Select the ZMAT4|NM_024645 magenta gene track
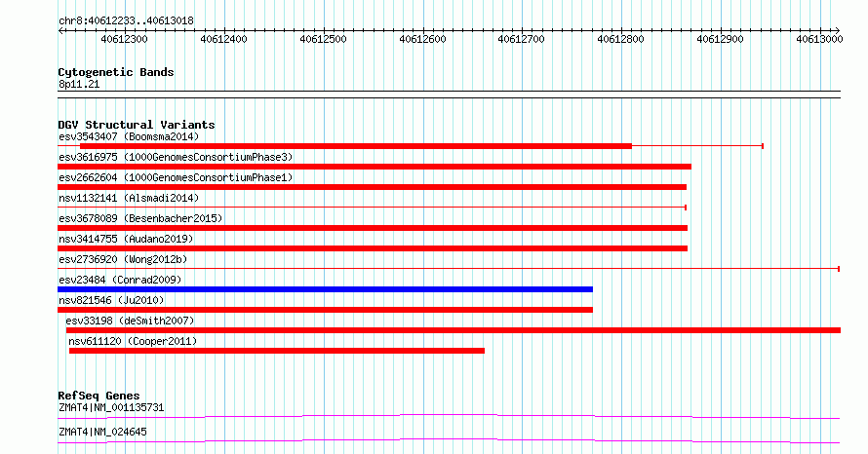The image size is (868, 454). pos(449,440)
